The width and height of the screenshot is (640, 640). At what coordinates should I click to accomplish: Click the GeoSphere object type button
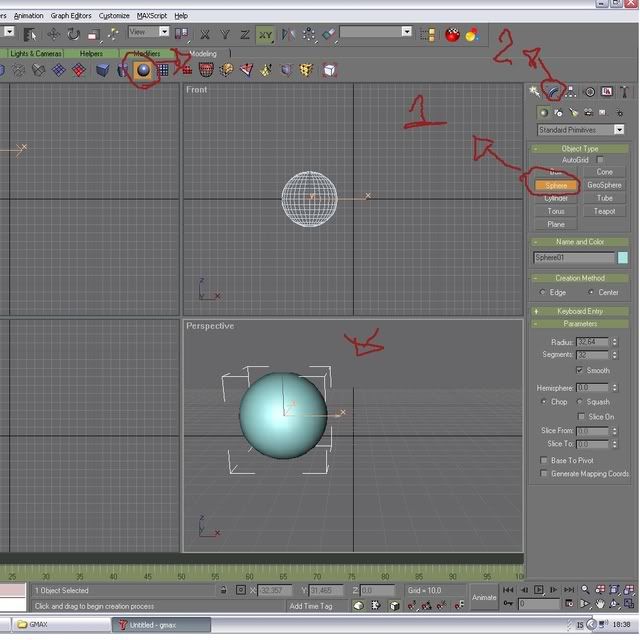(x=604, y=185)
